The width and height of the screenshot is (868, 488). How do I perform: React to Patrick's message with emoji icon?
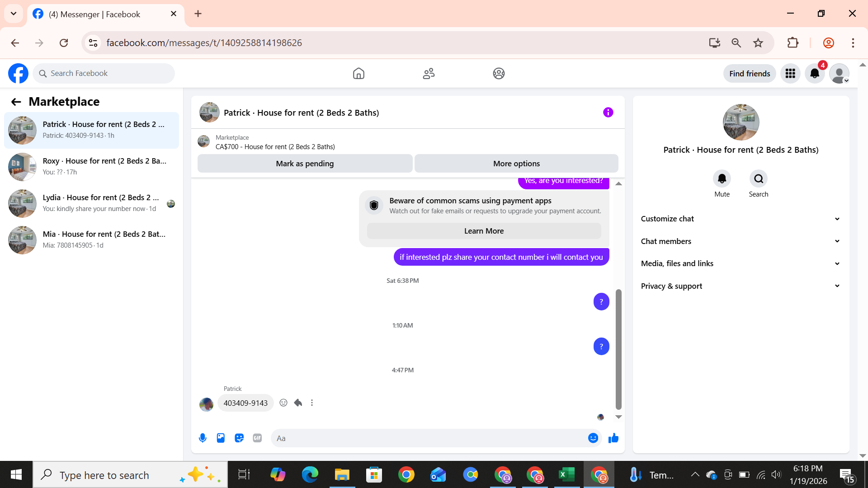tap(283, 403)
